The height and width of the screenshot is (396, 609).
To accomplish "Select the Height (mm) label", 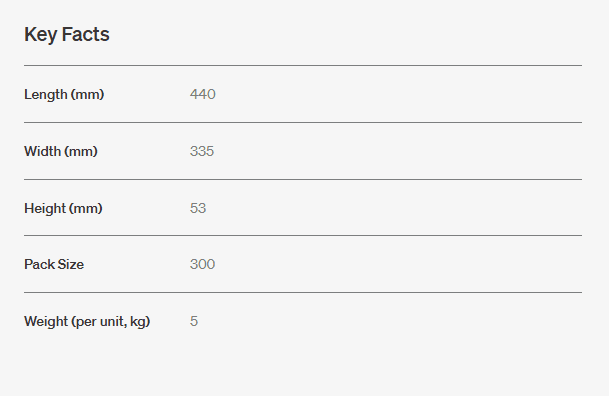I will click(x=63, y=208).
